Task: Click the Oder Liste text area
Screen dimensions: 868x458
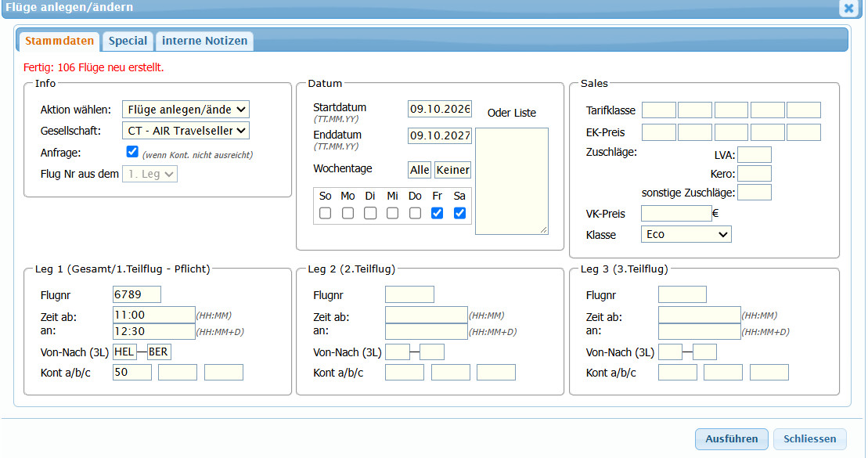Action: click(x=512, y=181)
